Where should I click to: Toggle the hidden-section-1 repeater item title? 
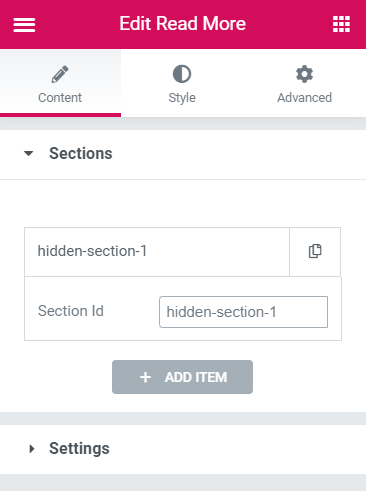[157, 252]
